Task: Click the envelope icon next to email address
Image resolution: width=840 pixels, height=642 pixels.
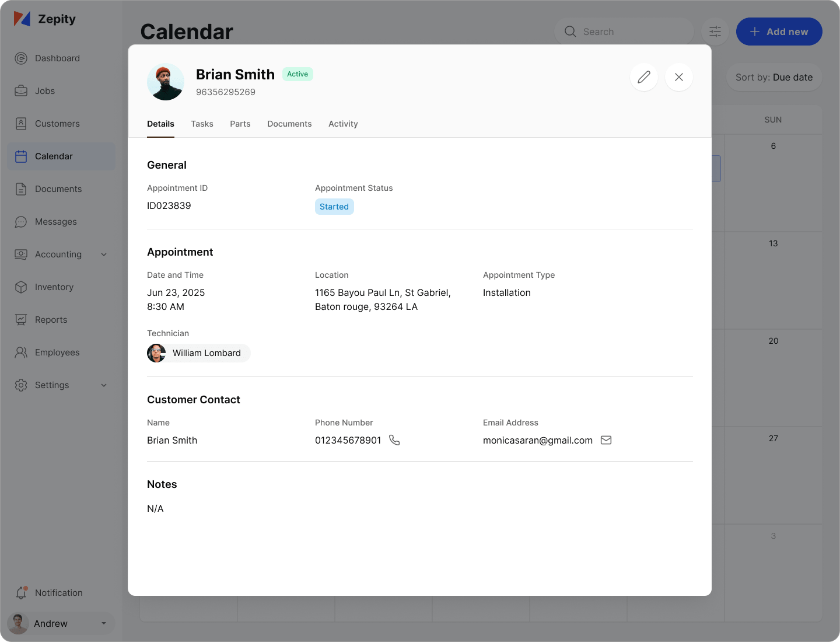Action: pos(606,440)
